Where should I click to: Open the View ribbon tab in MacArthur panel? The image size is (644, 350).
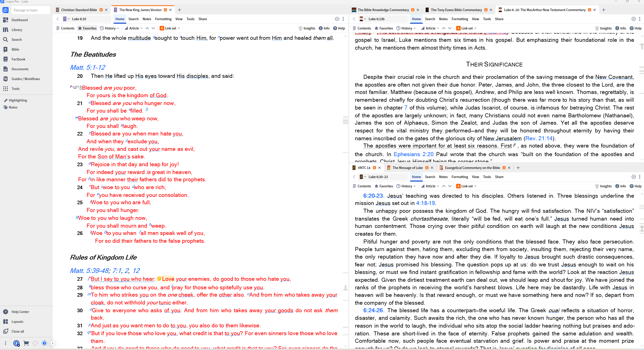pos(475,19)
